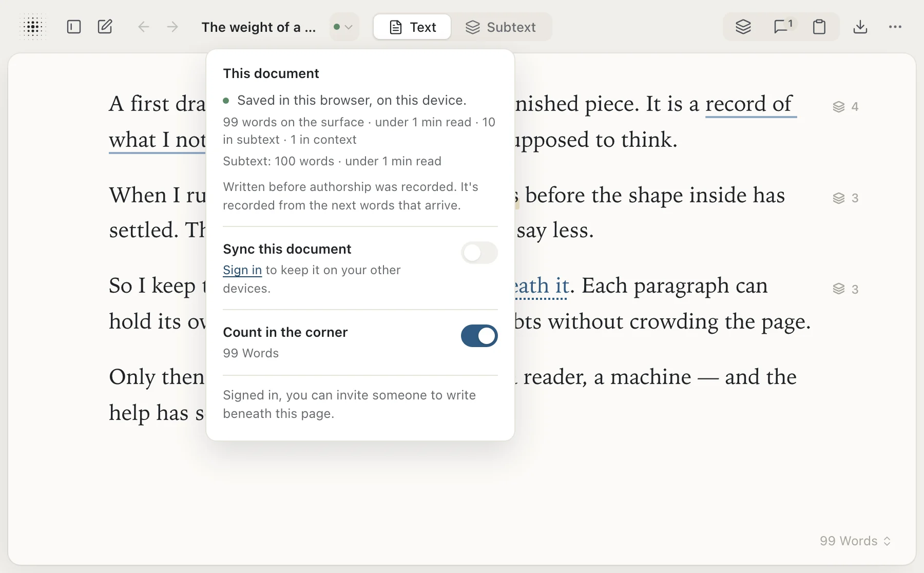Click 'Saved in this browser, on this device.'

pyautogui.click(x=352, y=101)
